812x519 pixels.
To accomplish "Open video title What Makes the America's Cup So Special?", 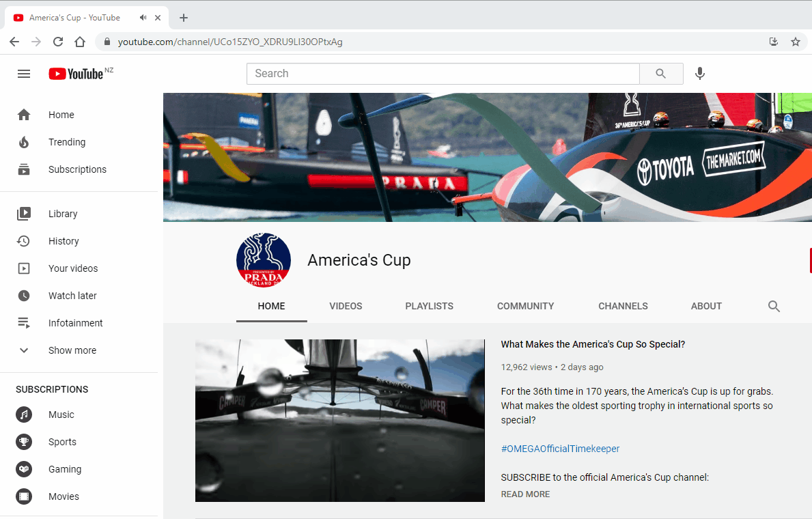I will pos(593,344).
